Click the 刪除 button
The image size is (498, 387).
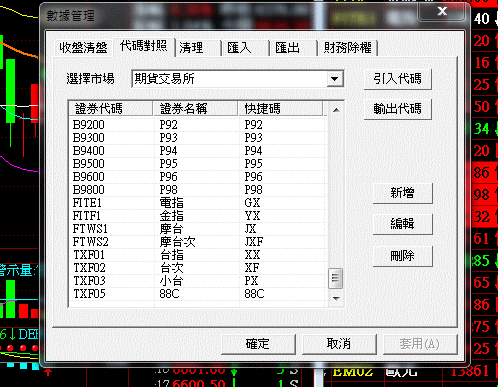click(402, 256)
